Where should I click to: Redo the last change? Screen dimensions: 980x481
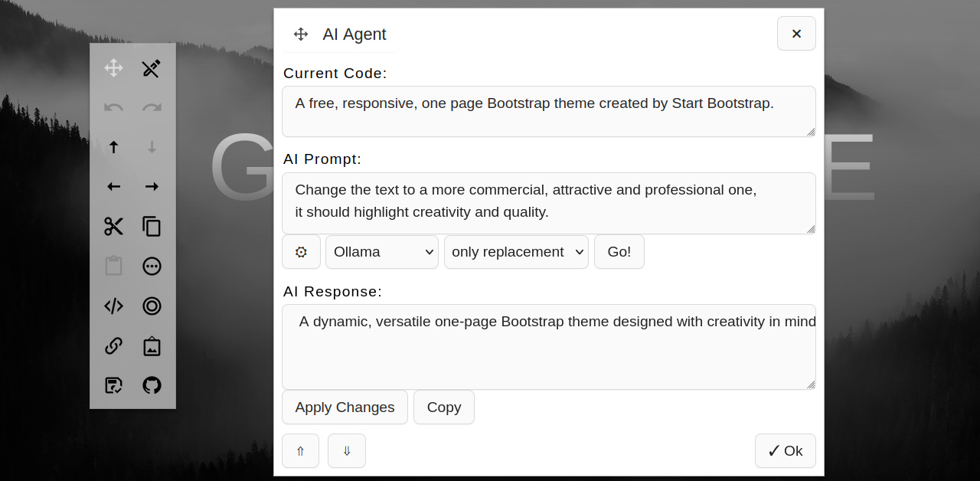click(152, 107)
